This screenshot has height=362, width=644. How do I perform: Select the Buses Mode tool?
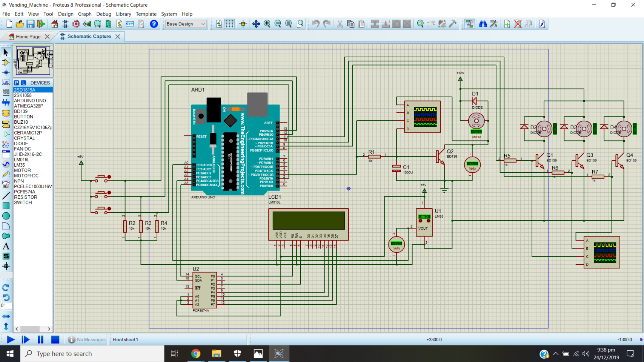tap(6, 102)
